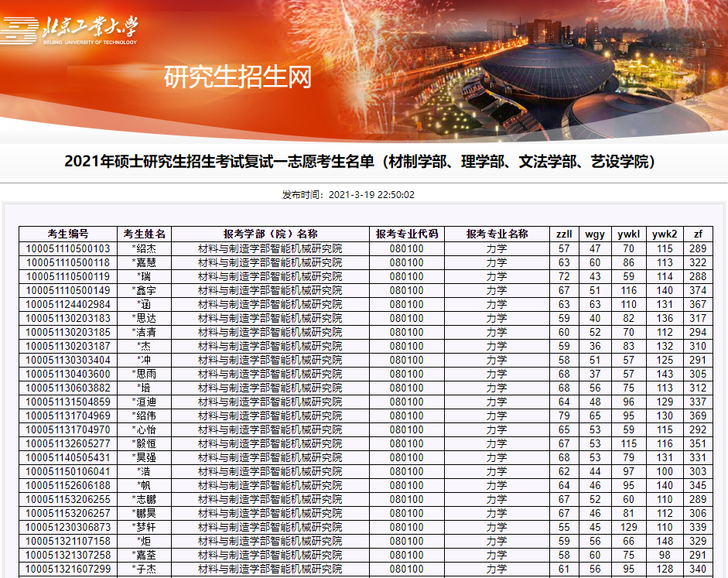Click candidate number 10005110500119

click(x=68, y=277)
